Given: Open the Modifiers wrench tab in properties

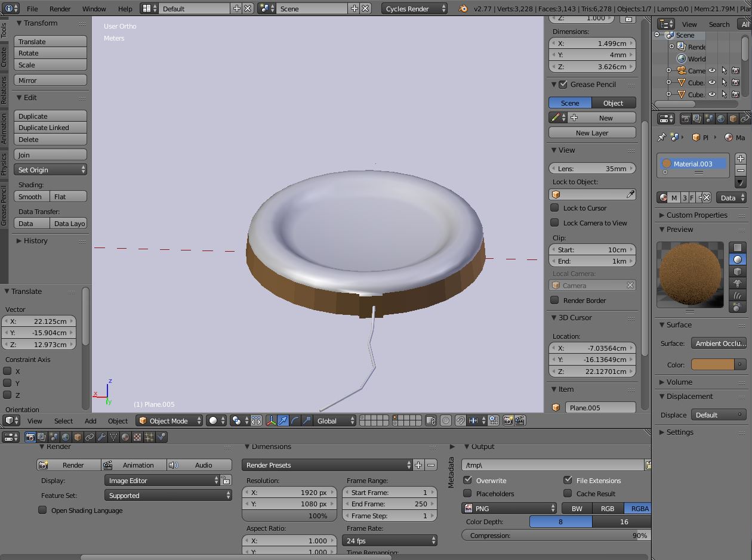Looking at the screenshot, I should tap(101, 437).
